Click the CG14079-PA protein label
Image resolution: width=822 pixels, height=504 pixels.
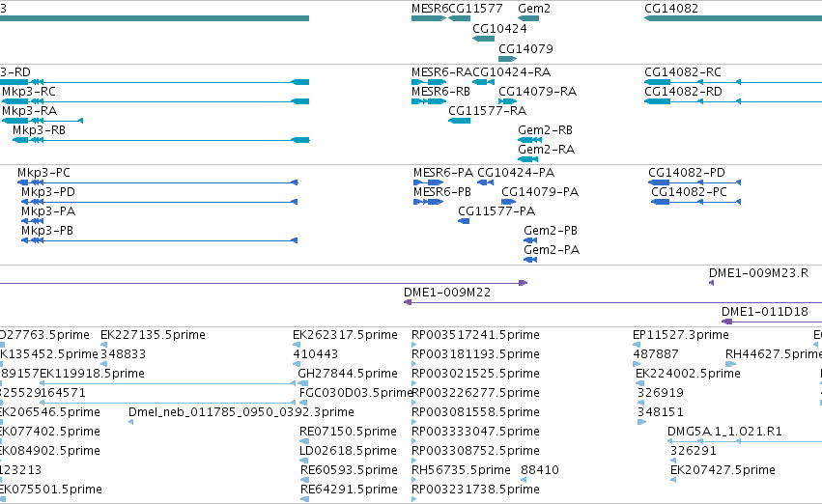[x=540, y=192]
